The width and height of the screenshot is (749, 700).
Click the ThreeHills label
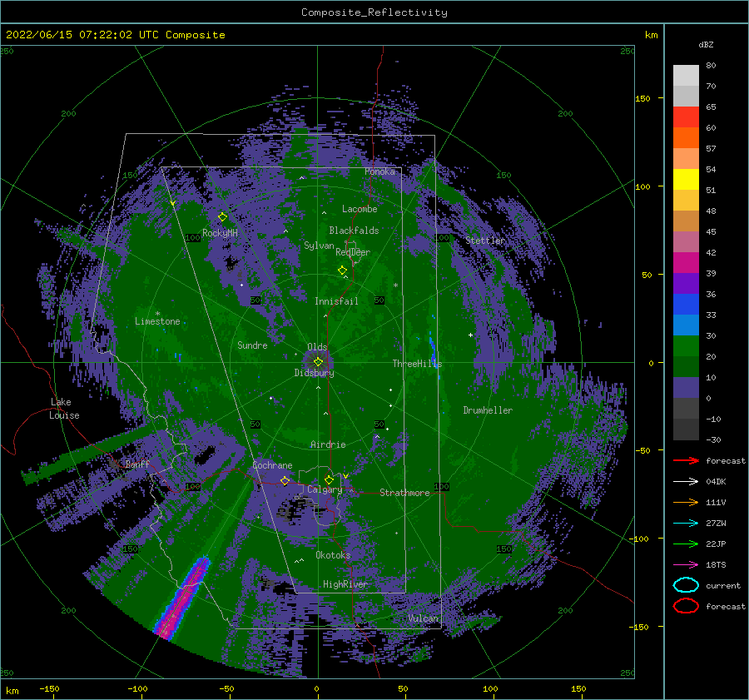(417, 364)
